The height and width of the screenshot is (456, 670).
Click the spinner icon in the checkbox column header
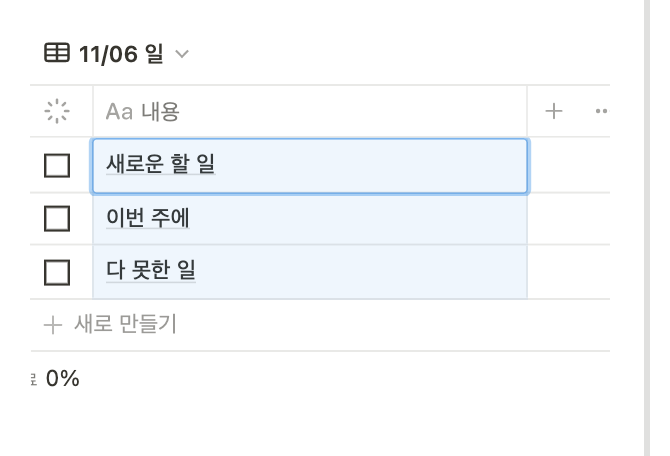click(57, 111)
